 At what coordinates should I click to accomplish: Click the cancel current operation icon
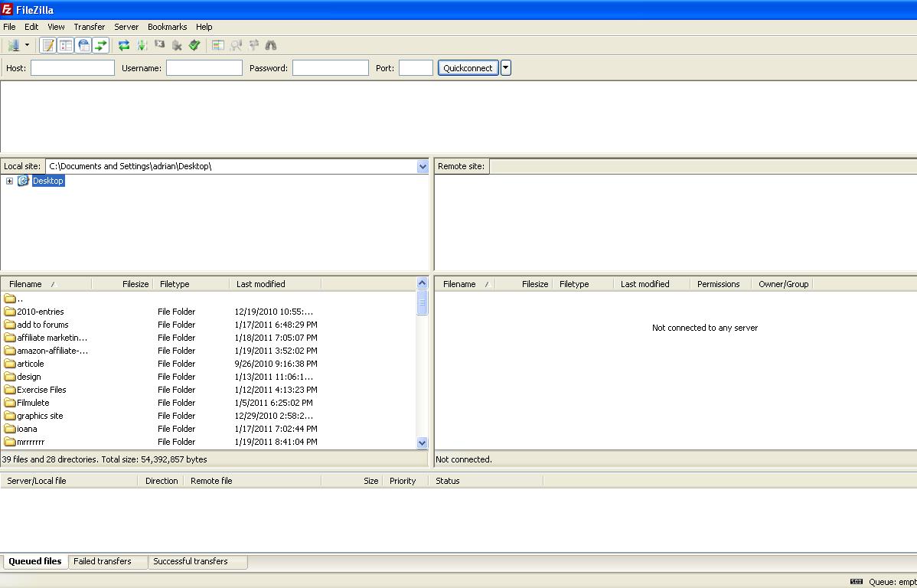coord(159,45)
